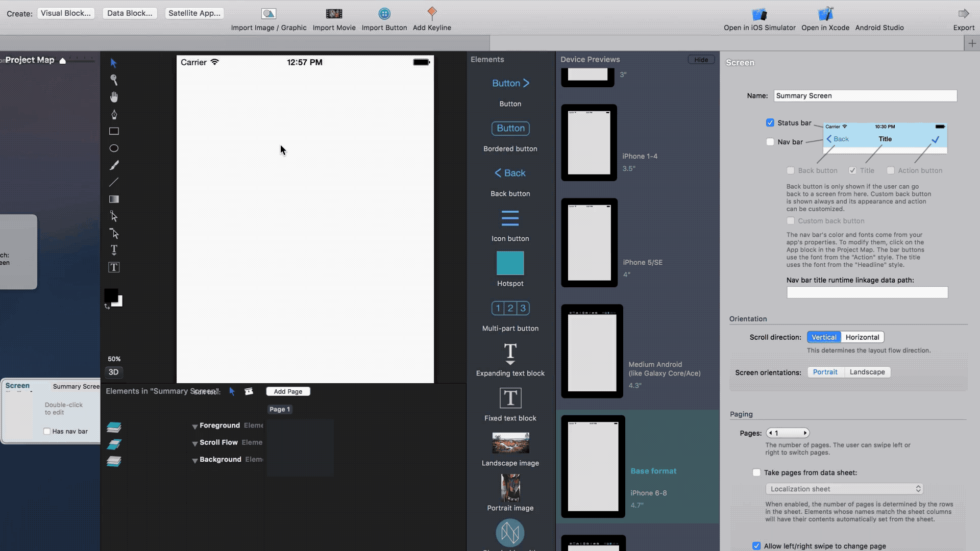Click the Satellite App... button
The image size is (980, 551).
pos(194,13)
